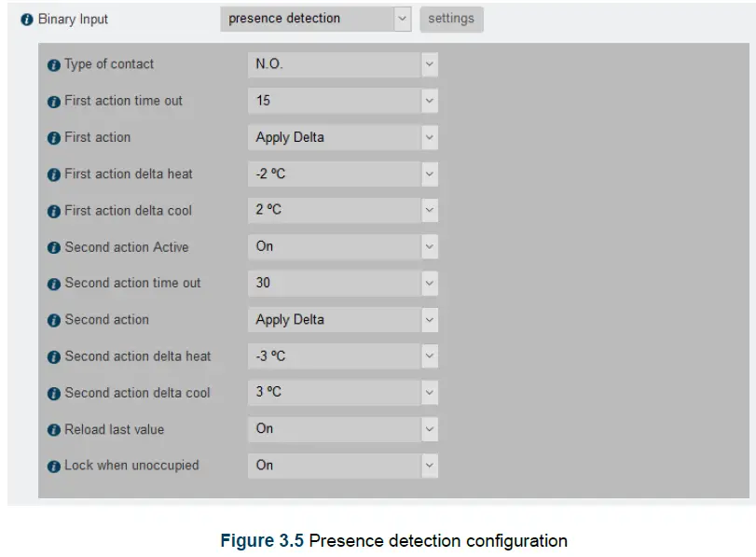Expand the Second action Apply Delta dropdown
Viewport: 756px width, 557px height.
(x=342, y=320)
